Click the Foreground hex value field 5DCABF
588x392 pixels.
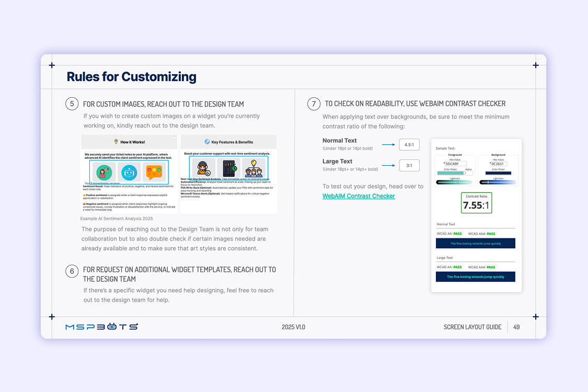455,164
